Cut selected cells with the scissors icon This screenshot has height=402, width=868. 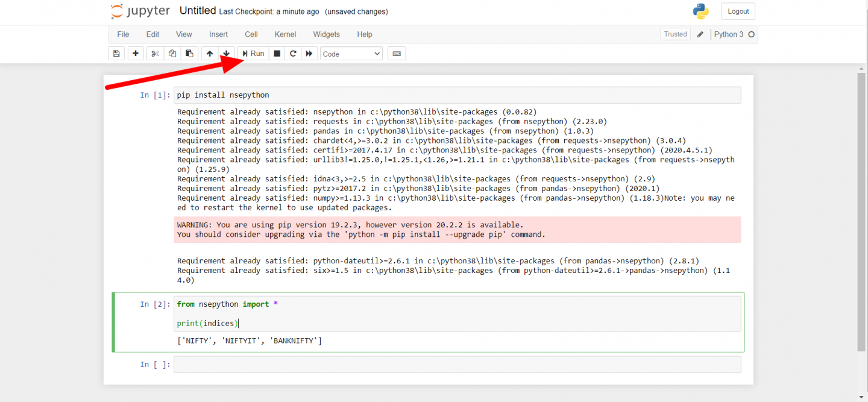point(154,53)
